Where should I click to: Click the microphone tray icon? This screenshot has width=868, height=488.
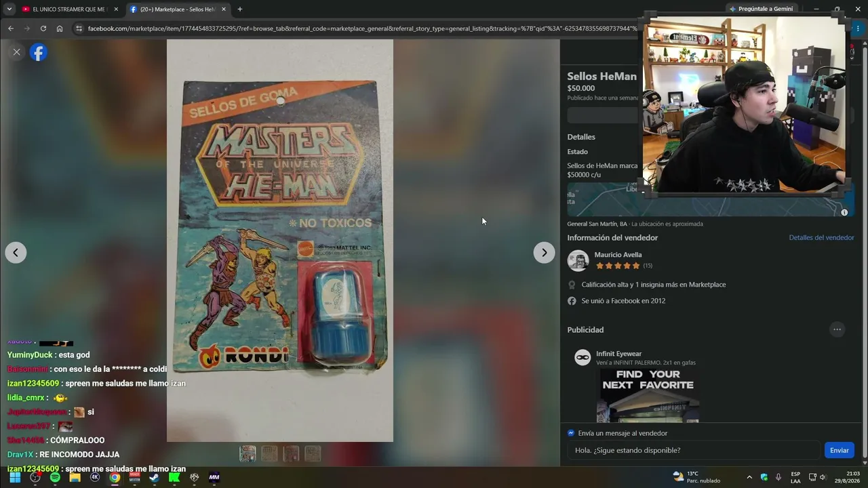click(778, 477)
